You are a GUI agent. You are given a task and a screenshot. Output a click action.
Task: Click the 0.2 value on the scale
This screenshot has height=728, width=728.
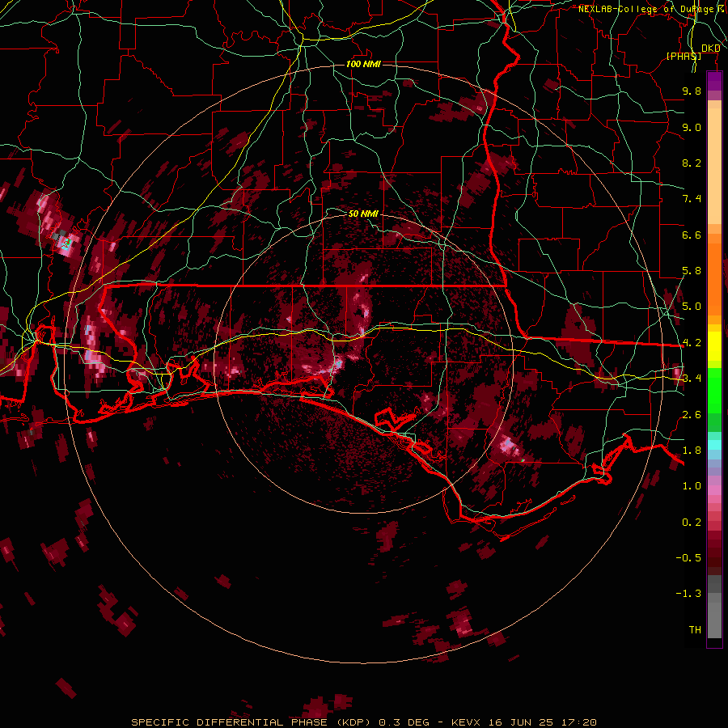coord(692,523)
